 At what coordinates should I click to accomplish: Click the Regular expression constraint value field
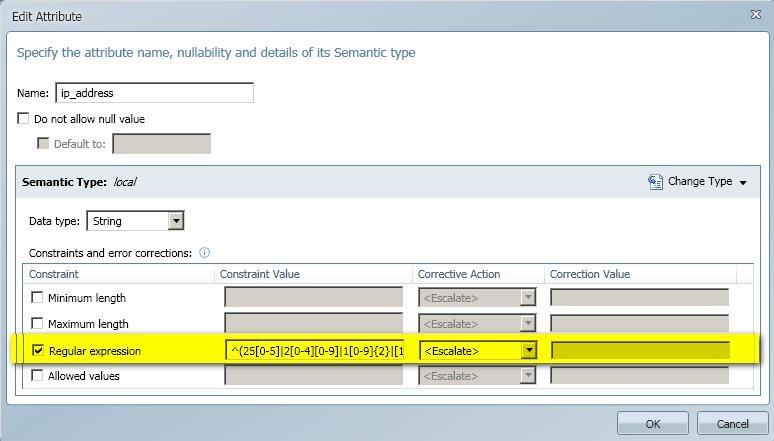point(314,351)
